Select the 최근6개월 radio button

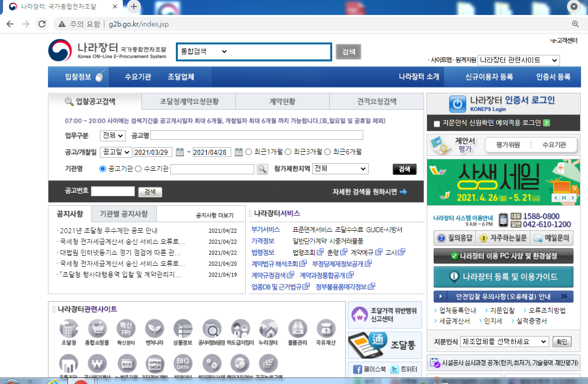tap(327, 152)
